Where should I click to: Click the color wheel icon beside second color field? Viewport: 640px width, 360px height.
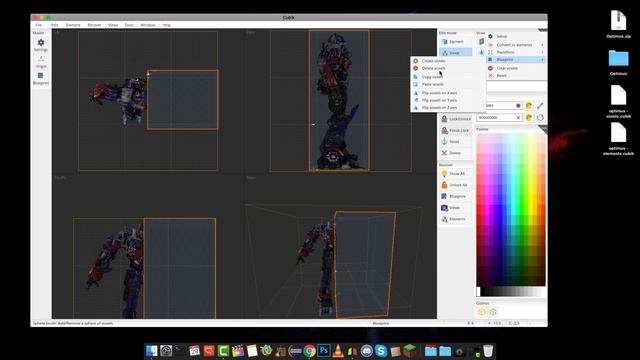coord(540,118)
